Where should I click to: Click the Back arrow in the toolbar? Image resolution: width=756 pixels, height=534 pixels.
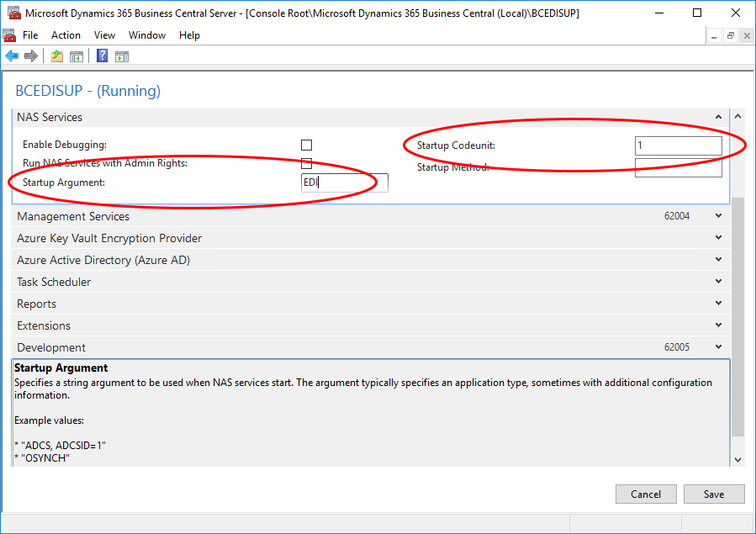pyautogui.click(x=12, y=56)
